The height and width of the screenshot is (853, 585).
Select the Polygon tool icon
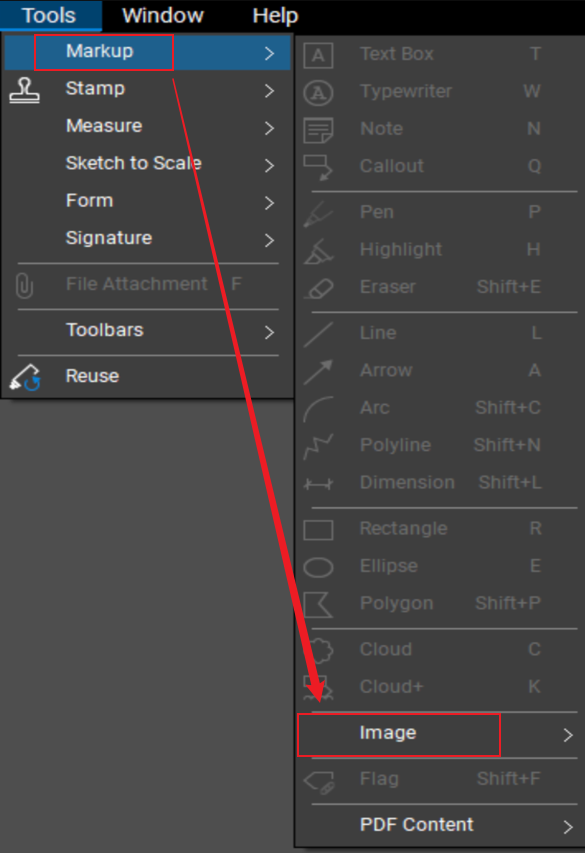click(319, 604)
